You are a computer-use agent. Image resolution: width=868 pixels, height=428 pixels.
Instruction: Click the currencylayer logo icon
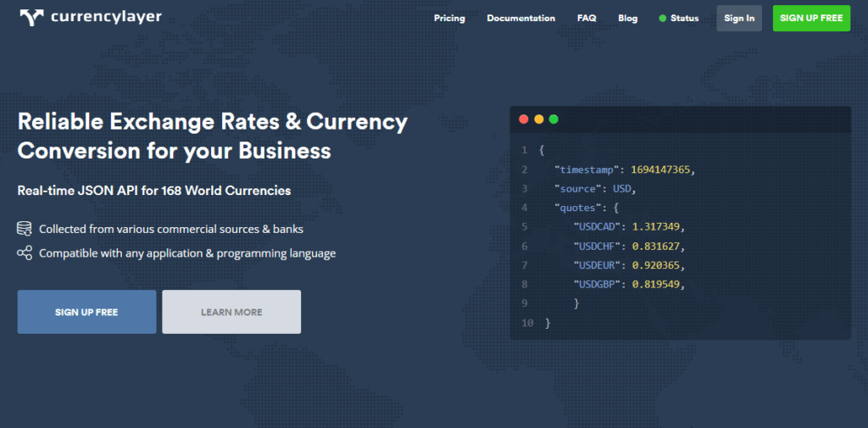(31, 17)
